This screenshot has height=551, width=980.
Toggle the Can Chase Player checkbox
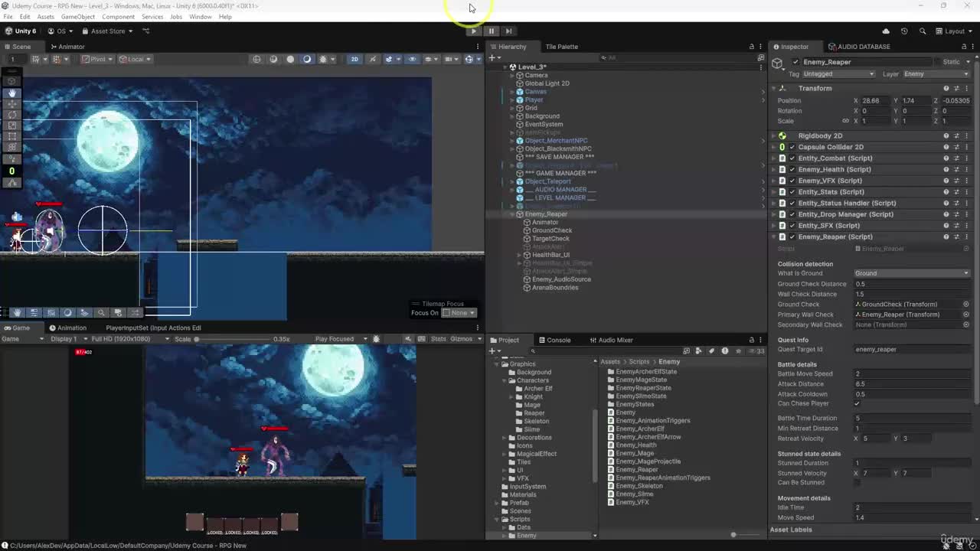click(x=857, y=404)
